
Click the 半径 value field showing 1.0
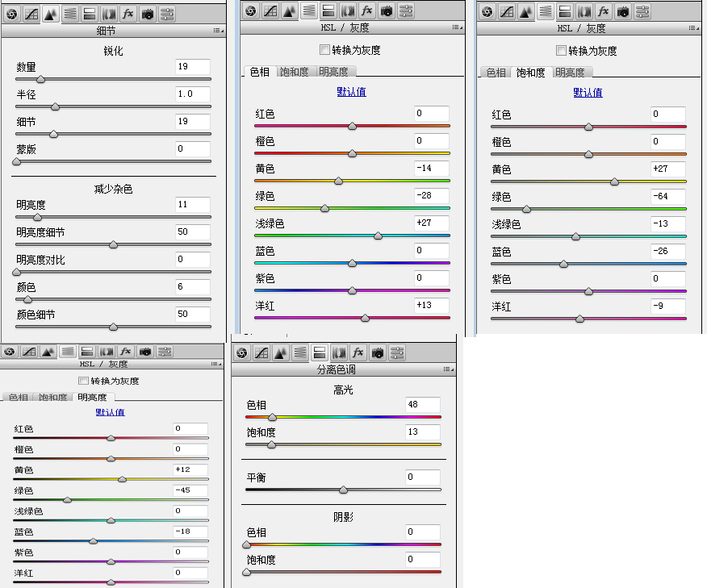click(193, 94)
